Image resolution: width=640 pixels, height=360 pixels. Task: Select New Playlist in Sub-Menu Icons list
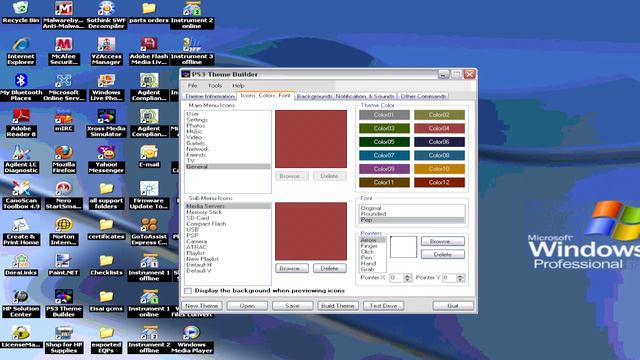[228, 259]
